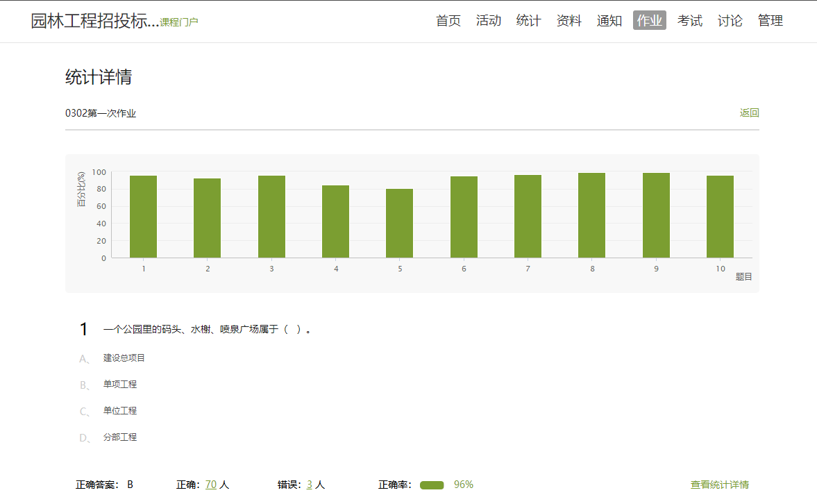This screenshot has width=817, height=504.
Task: Open the 考试 navigation tab
Action: 689,21
